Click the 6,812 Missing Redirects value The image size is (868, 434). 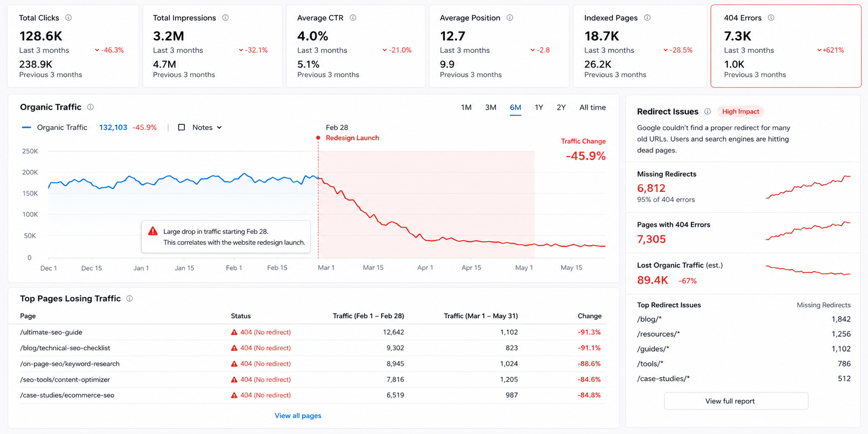(x=651, y=188)
